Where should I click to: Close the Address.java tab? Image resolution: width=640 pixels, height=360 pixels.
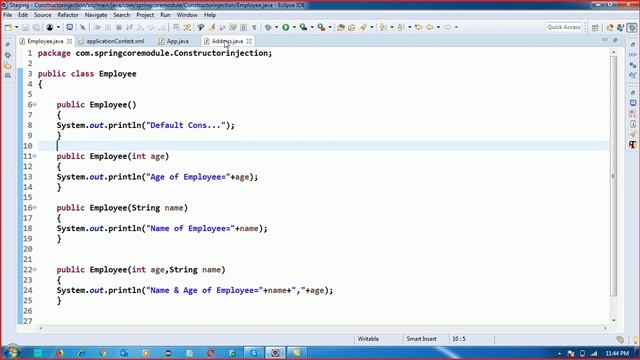pyautogui.click(x=249, y=41)
